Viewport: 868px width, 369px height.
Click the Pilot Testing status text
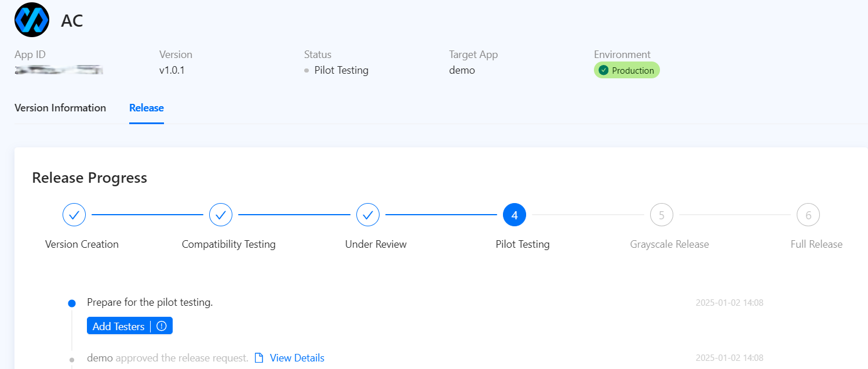[341, 70]
